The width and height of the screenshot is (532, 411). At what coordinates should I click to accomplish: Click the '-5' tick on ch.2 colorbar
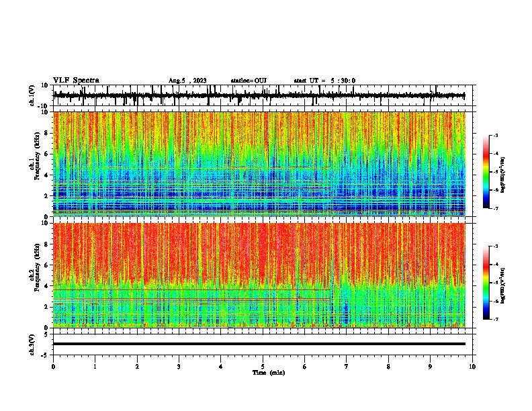coord(495,283)
